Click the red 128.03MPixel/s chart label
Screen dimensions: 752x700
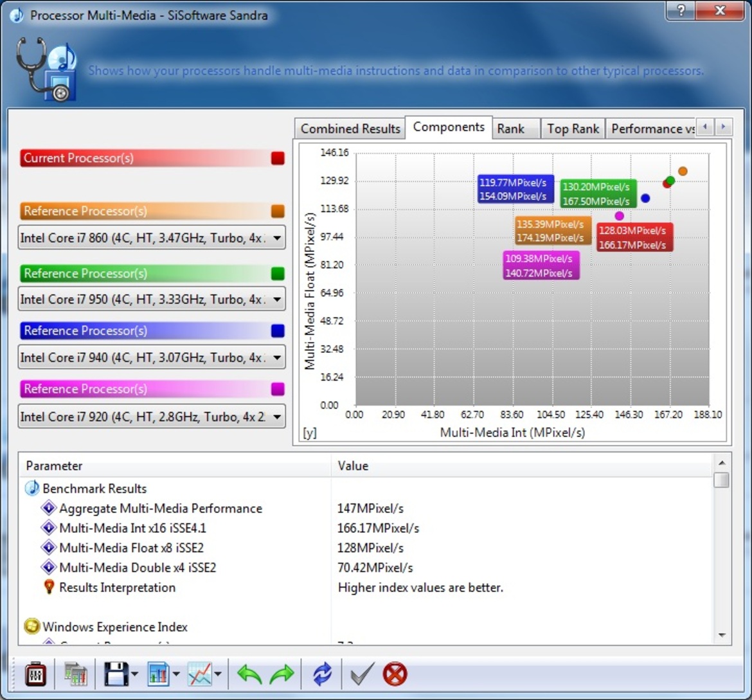(635, 237)
